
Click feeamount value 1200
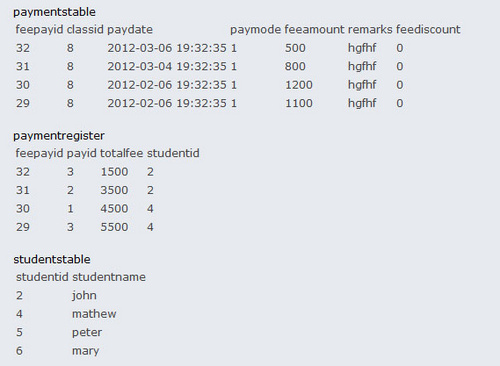tap(299, 85)
